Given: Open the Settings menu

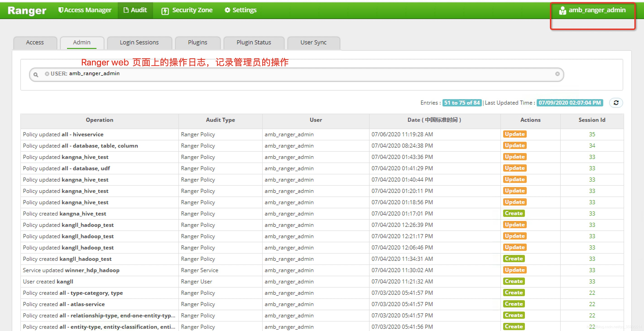Looking at the screenshot, I should point(240,10).
